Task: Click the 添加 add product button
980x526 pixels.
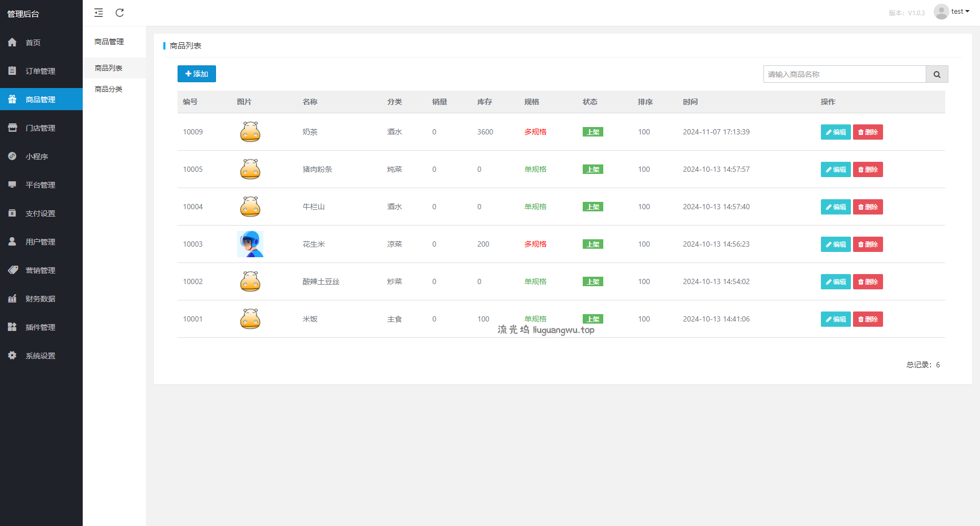Action: (197, 74)
